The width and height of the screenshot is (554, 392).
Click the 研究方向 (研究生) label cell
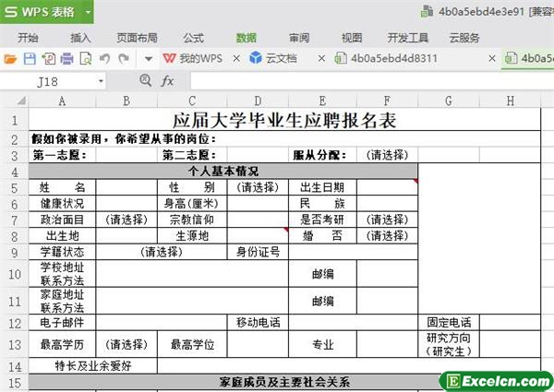click(449, 344)
